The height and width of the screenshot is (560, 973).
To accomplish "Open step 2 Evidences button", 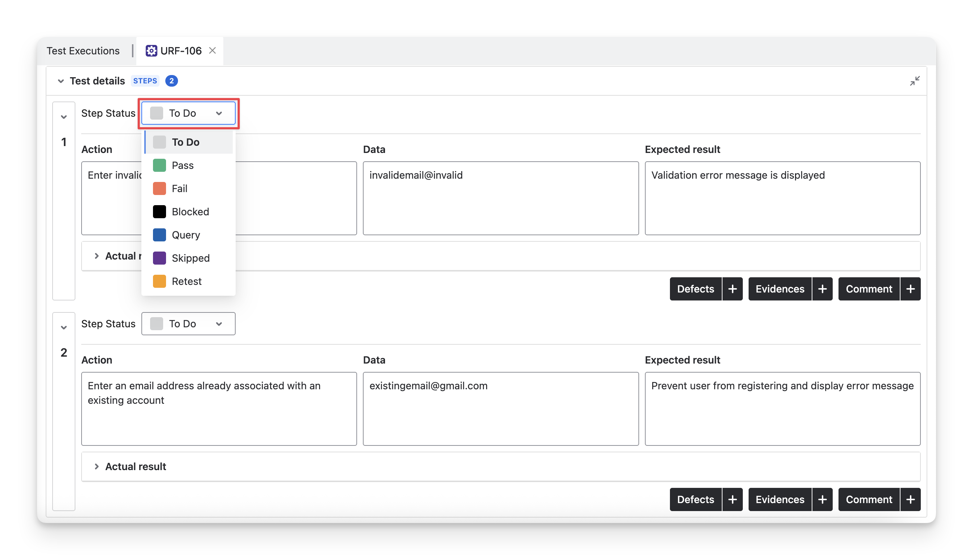I will (779, 499).
